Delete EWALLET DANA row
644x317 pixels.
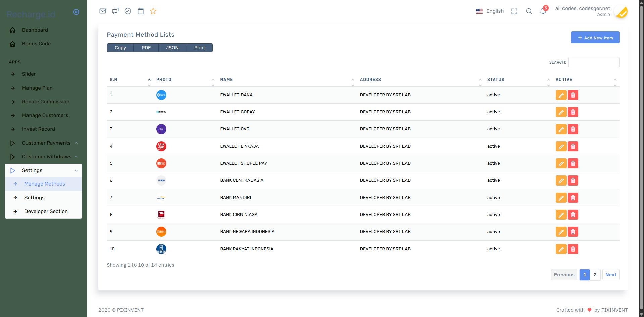click(573, 95)
